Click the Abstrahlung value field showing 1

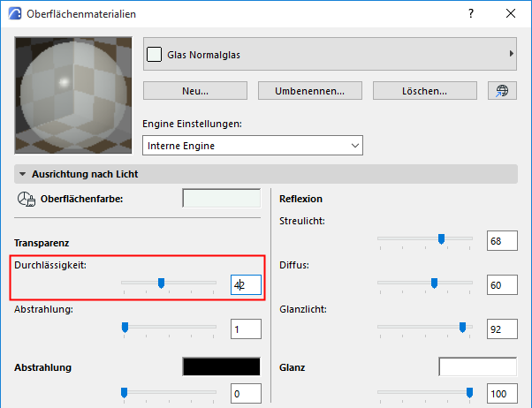(x=246, y=329)
